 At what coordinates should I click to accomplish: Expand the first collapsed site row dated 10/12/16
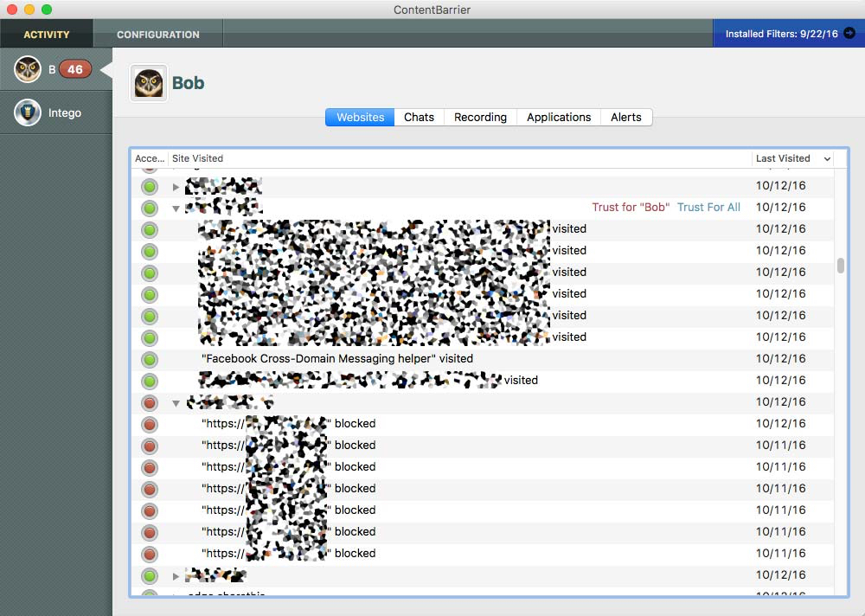[176, 187]
